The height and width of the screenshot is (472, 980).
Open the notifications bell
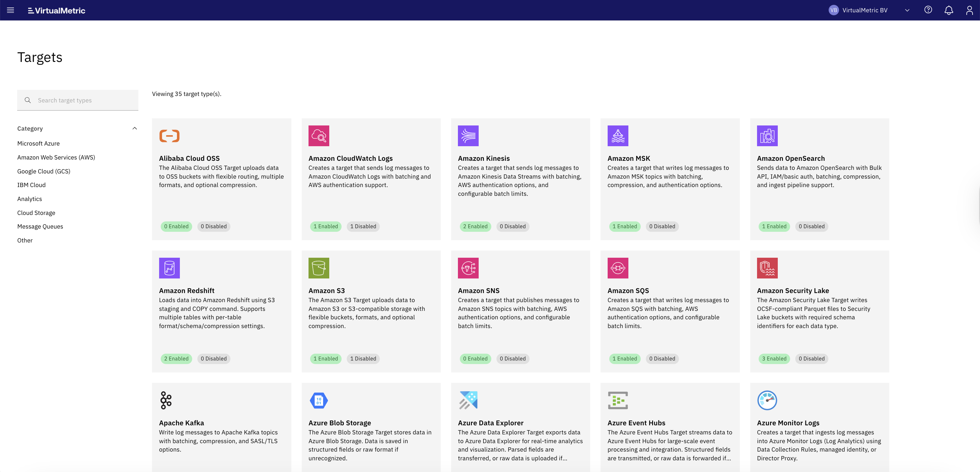coord(949,10)
